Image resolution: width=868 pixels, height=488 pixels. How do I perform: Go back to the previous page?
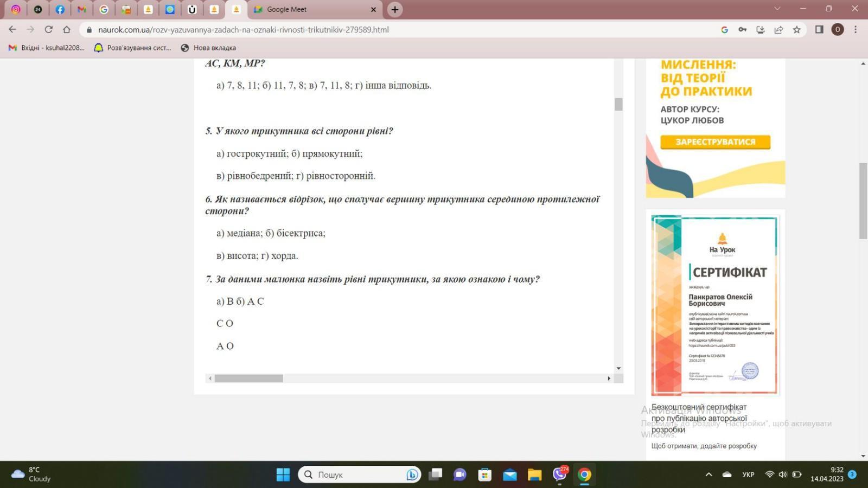12,29
